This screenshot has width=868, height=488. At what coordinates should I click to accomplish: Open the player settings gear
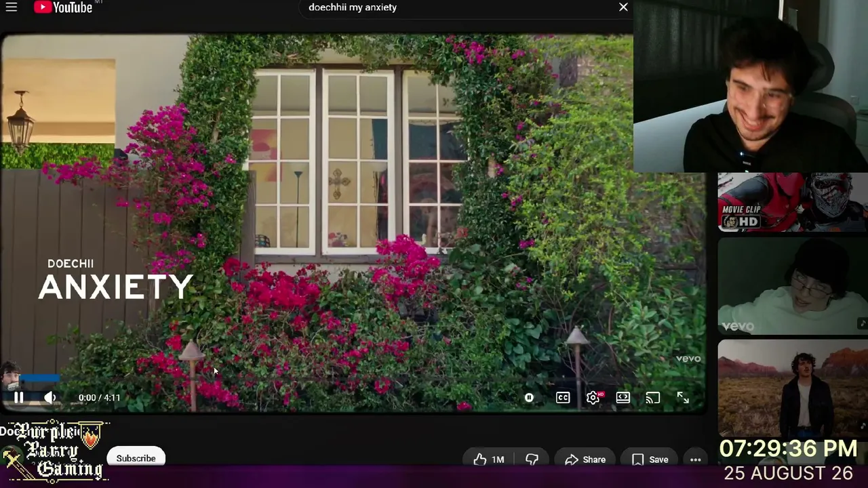[593, 398]
